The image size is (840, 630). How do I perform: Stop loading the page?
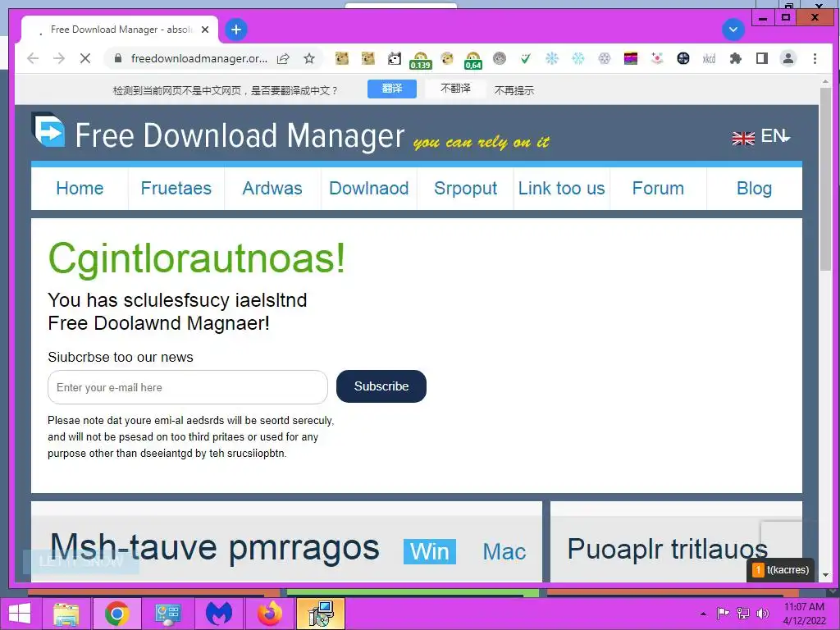click(x=85, y=58)
